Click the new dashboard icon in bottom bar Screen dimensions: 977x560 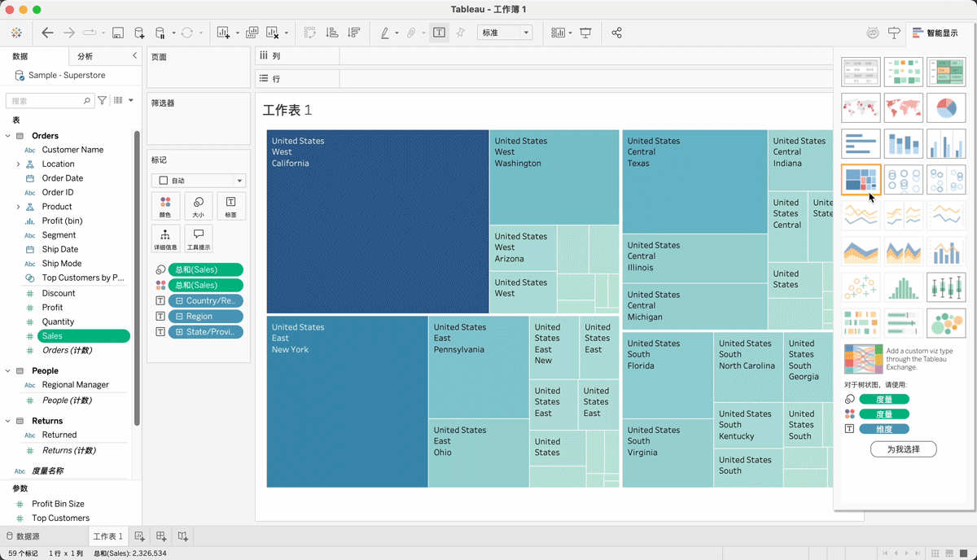click(161, 536)
